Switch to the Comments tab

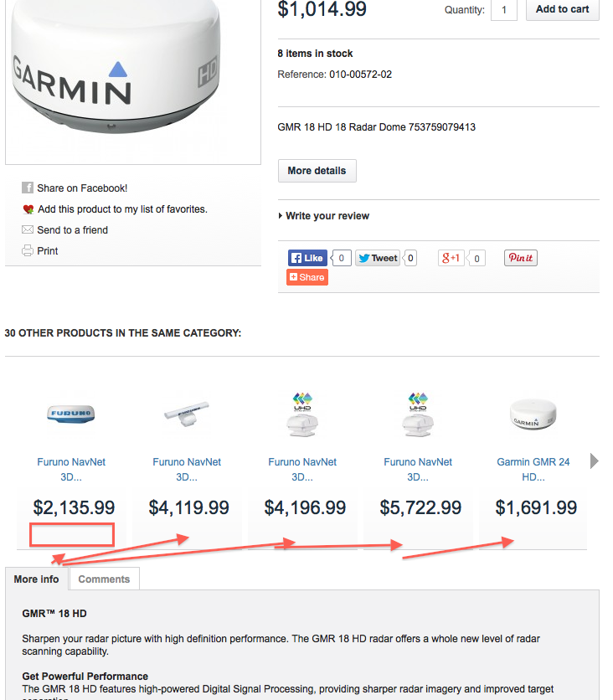[104, 579]
